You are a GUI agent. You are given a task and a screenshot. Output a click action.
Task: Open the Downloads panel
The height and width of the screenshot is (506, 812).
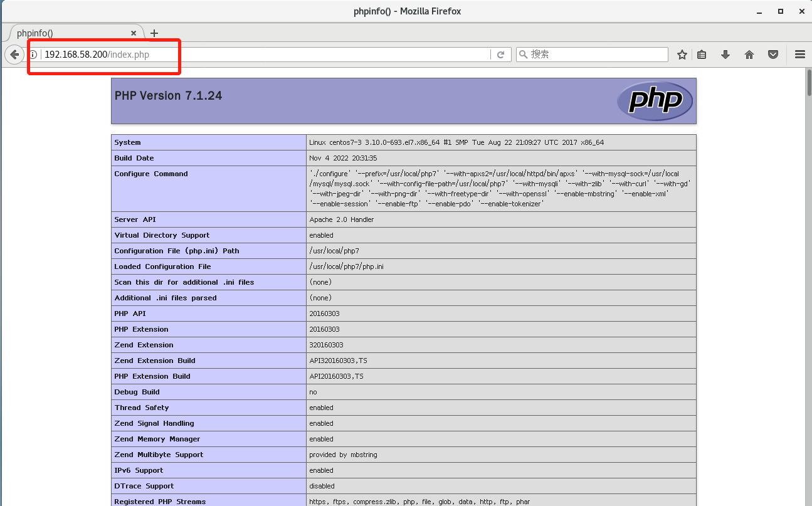point(725,55)
